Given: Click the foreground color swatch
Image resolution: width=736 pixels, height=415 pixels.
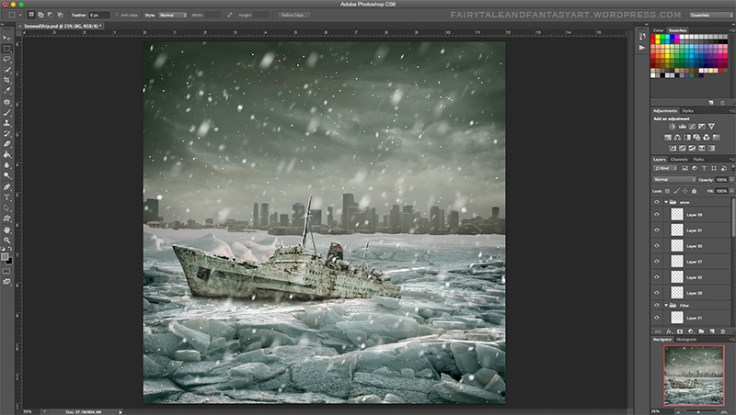Looking at the screenshot, I should coord(5,257).
